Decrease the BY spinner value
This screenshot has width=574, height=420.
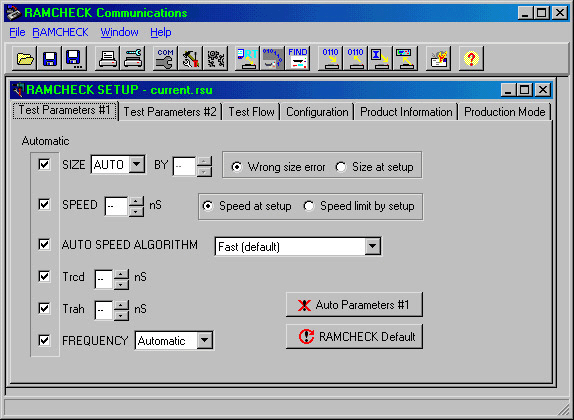pyautogui.click(x=204, y=172)
